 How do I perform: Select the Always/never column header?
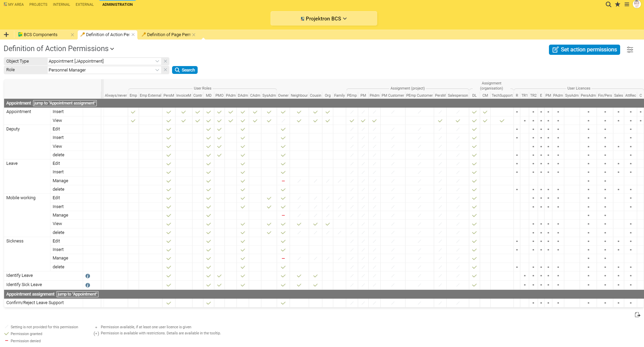coord(116,96)
